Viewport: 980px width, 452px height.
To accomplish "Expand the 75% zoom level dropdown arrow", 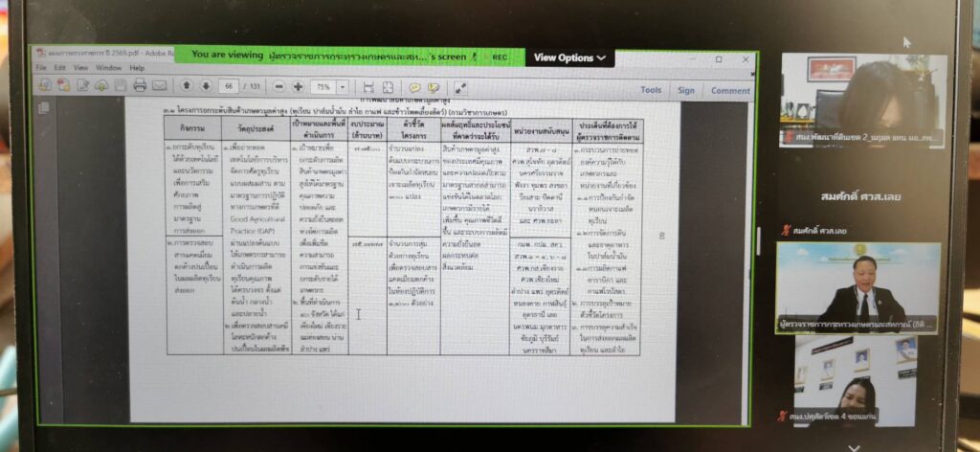I will 344,87.
